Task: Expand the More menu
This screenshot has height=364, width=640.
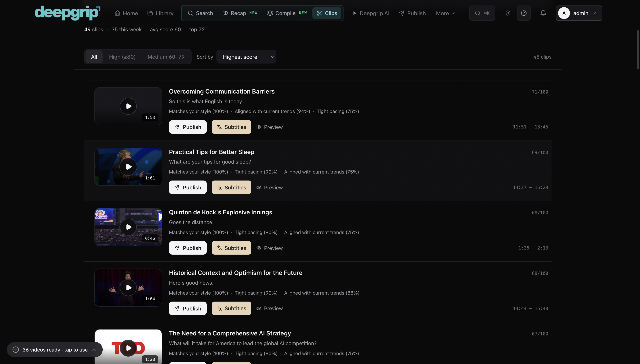Action: [445, 13]
